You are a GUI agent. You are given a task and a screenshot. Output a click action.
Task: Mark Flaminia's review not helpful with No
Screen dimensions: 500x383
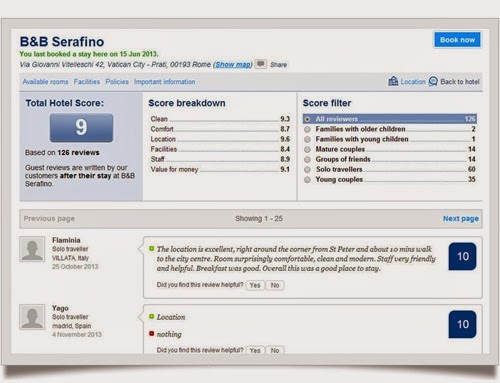pyautogui.click(x=275, y=285)
